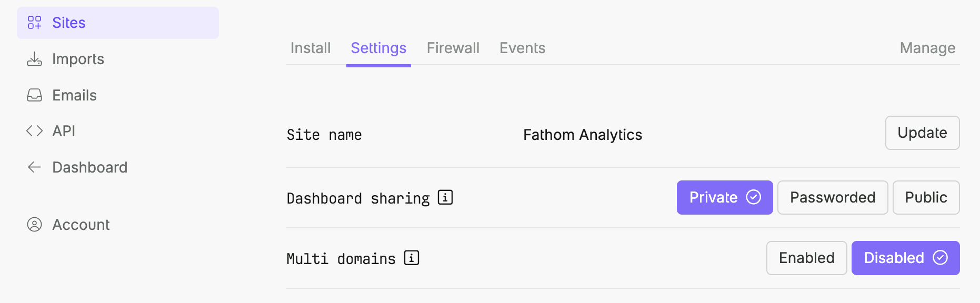View the Events tab
The height and width of the screenshot is (303, 980).
coord(522,48)
